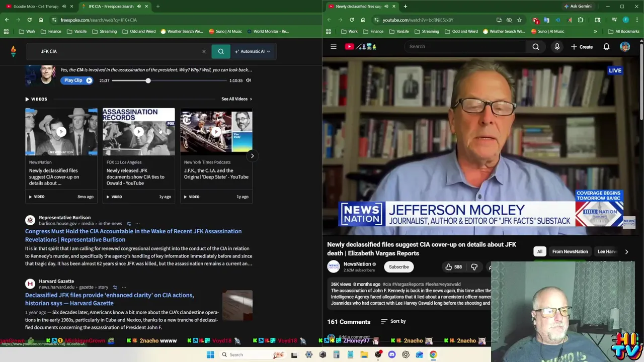This screenshot has width=644, height=362.
Task: Open the YouTube Create menu
Action: click(582, 47)
